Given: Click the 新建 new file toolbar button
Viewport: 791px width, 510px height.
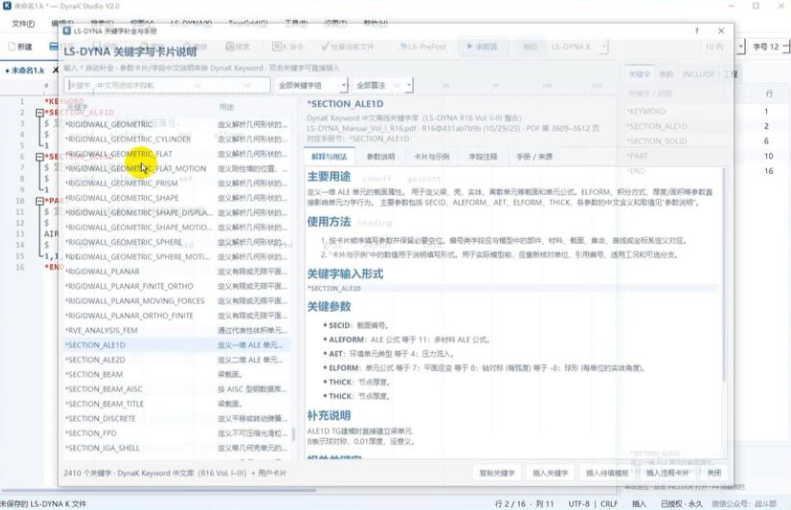Looking at the screenshot, I should [20, 46].
